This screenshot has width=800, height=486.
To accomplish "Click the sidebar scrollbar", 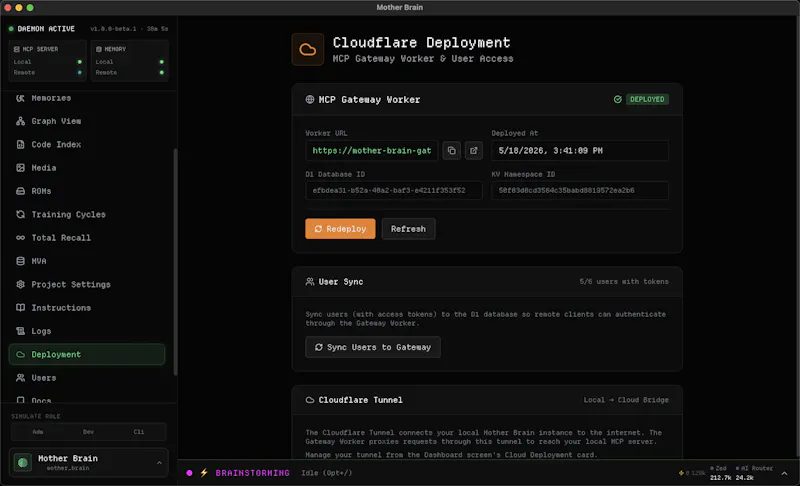I will pos(176,262).
